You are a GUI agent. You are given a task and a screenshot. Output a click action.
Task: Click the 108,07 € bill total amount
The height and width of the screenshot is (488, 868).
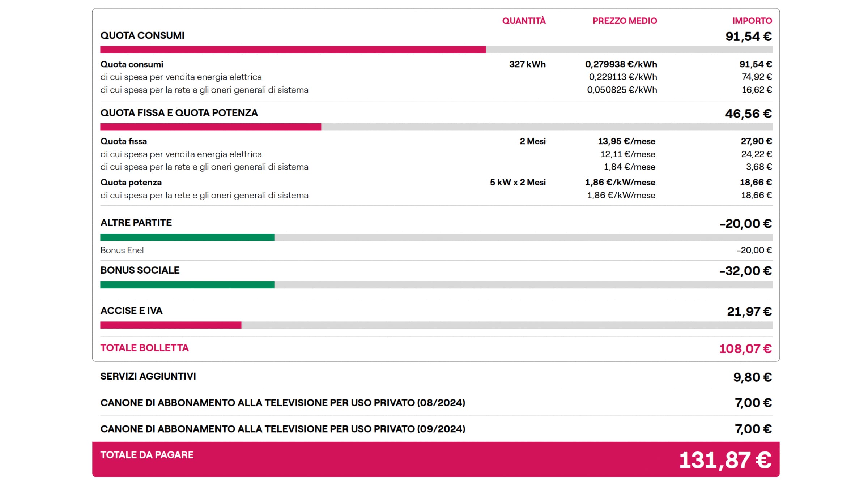click(x=745, y=349)
